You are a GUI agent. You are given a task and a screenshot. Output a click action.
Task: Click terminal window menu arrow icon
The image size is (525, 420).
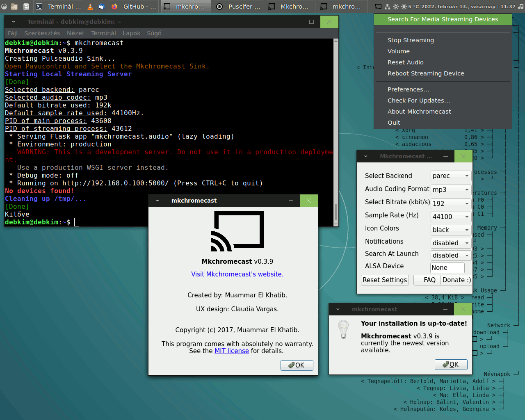[x=13, y=22]
